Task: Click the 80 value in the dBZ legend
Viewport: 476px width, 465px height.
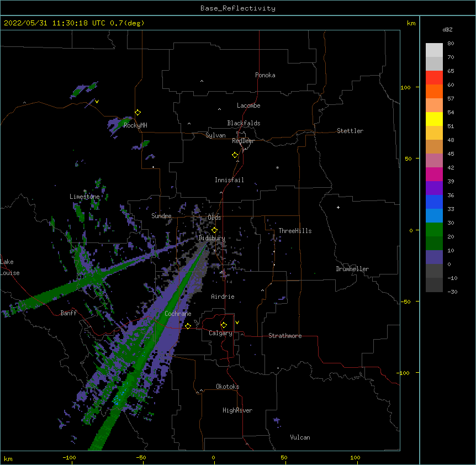Action: point(451,44)
